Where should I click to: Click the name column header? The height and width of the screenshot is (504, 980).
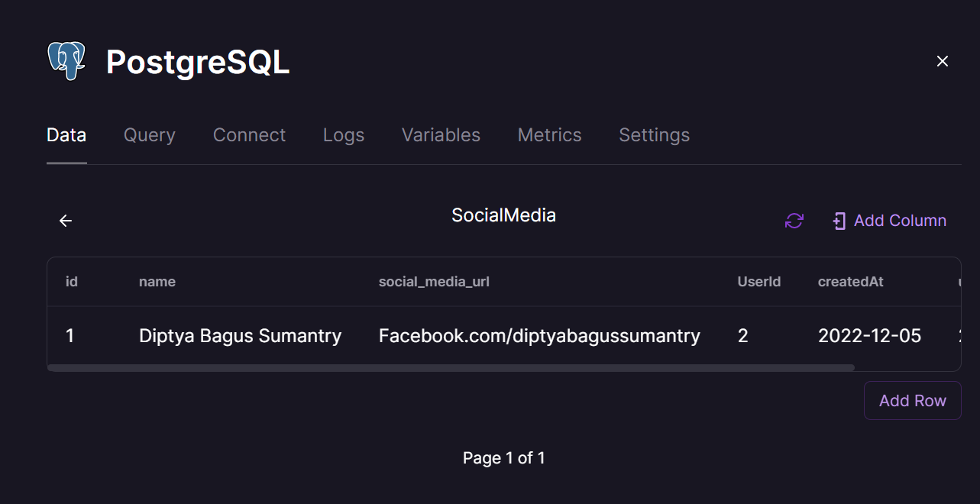coord(157,281)
